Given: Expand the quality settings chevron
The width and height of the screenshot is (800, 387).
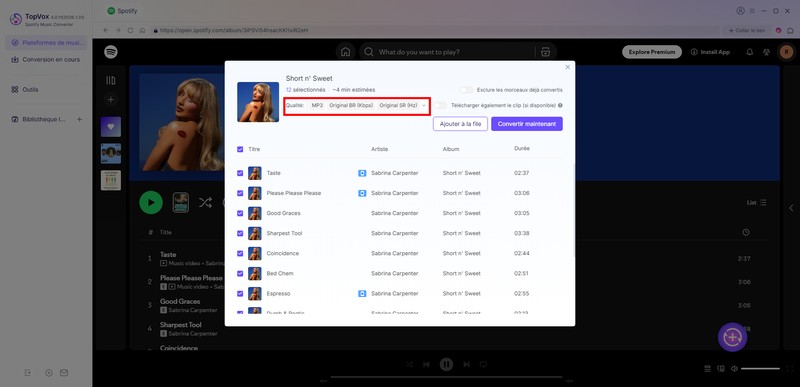Looking at the screenshot, I should click(x=423, y=106).
